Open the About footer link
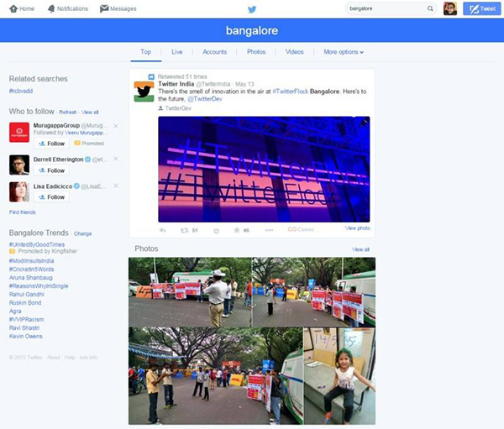Screen dimensions: 504x429 coord(54,358)
